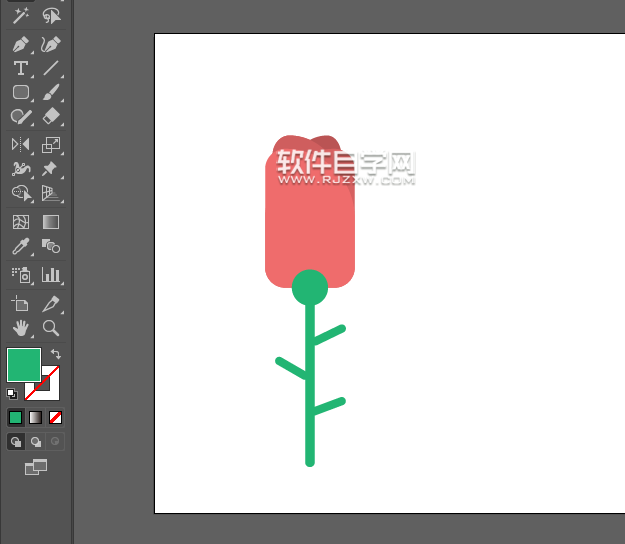Select the Magic Wand tool
This screenshot has height=544, width=625.
pos(20,16)
